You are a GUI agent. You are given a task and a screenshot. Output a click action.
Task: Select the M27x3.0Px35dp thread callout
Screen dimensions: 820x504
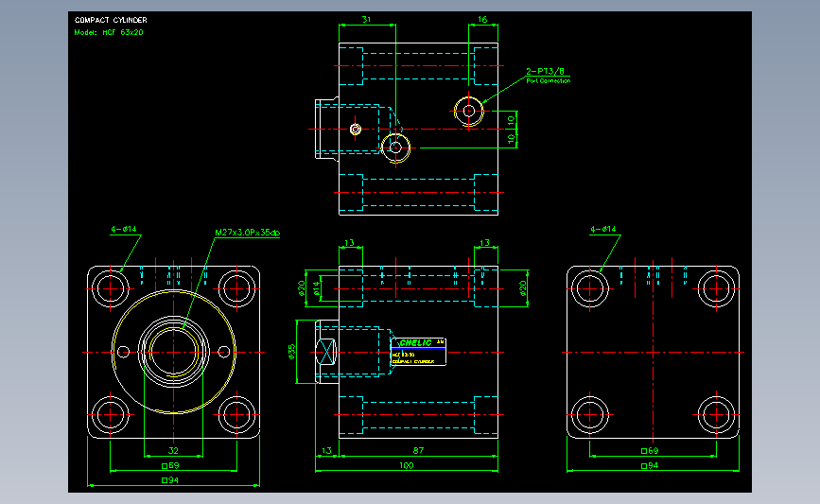click(248, 233)
